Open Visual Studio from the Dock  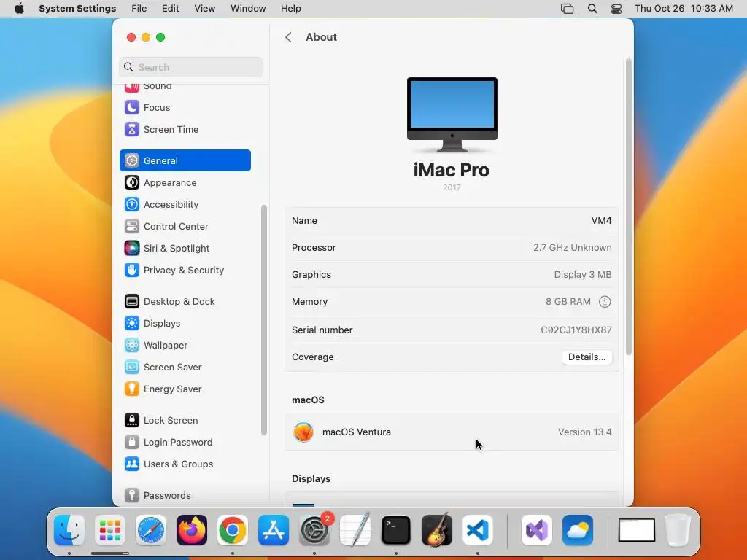pos(537,531)
